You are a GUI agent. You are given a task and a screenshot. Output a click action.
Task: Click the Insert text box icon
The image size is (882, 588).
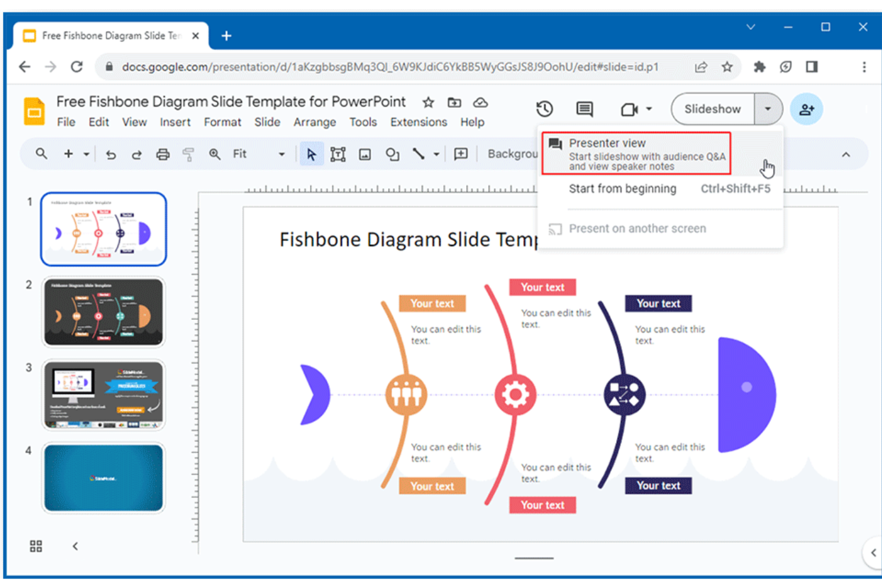coord(338,154)
